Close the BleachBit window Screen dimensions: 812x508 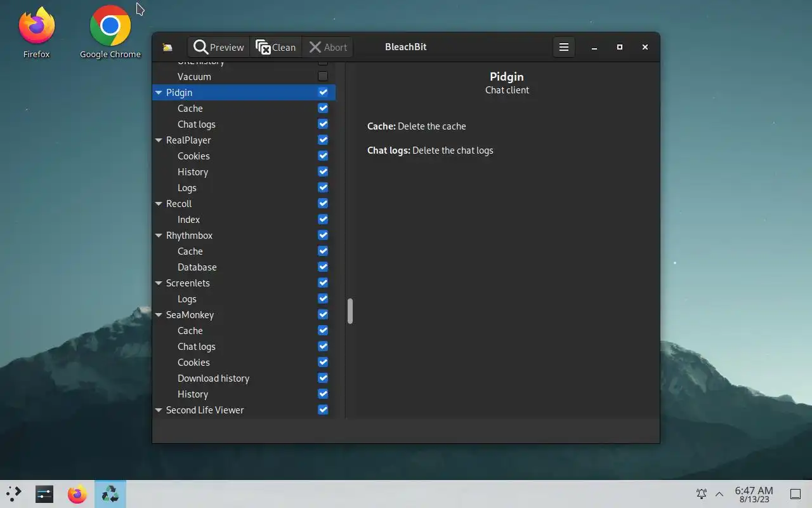(645, 47)
